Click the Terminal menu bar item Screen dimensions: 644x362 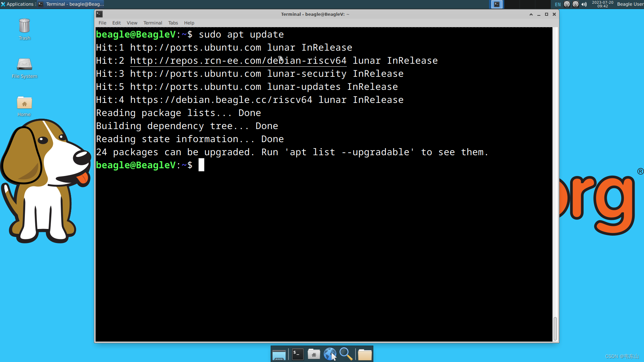pyautogui.click(x=153, y=22)
